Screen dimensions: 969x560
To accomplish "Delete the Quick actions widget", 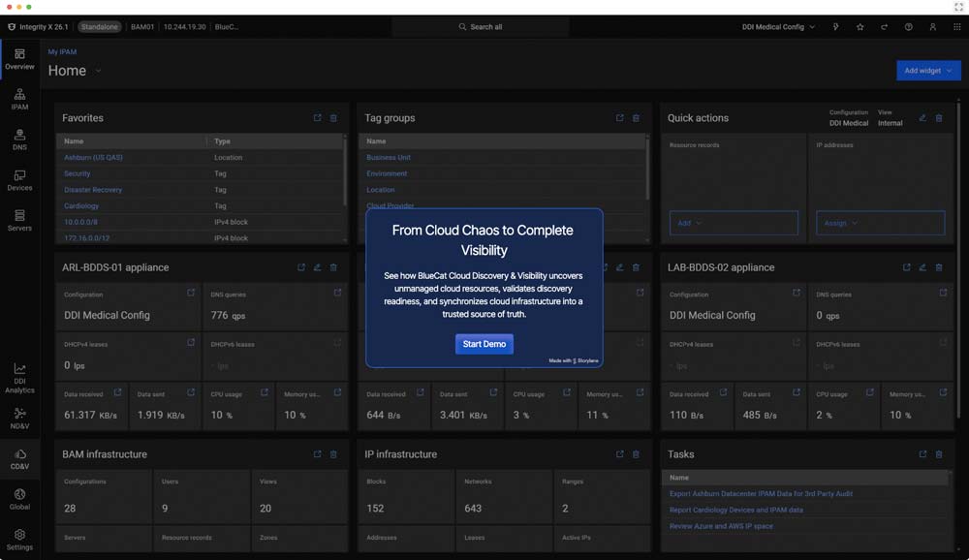I will pyautogui.click(x=939, y=117).
